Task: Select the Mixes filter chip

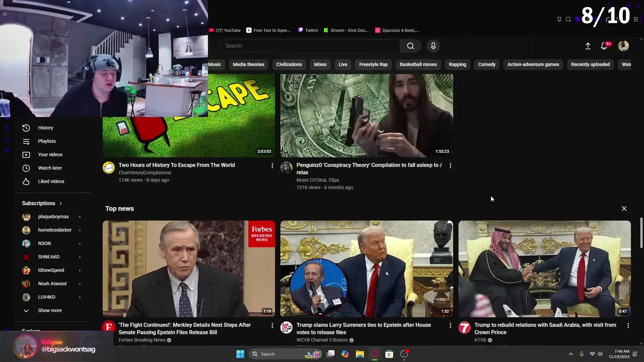Action: coord(320,64)
